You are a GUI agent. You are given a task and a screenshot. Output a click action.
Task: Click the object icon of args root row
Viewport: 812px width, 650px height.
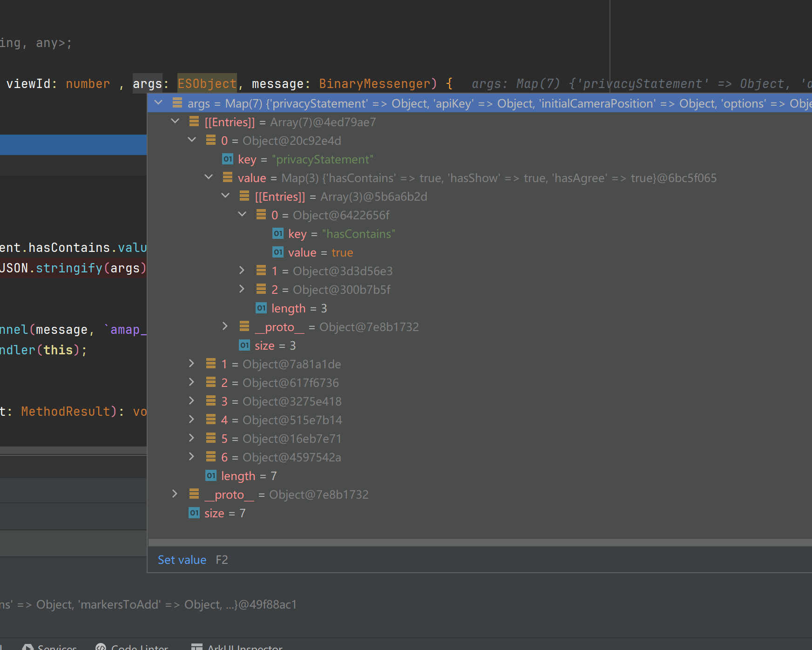tap(177, 102)
